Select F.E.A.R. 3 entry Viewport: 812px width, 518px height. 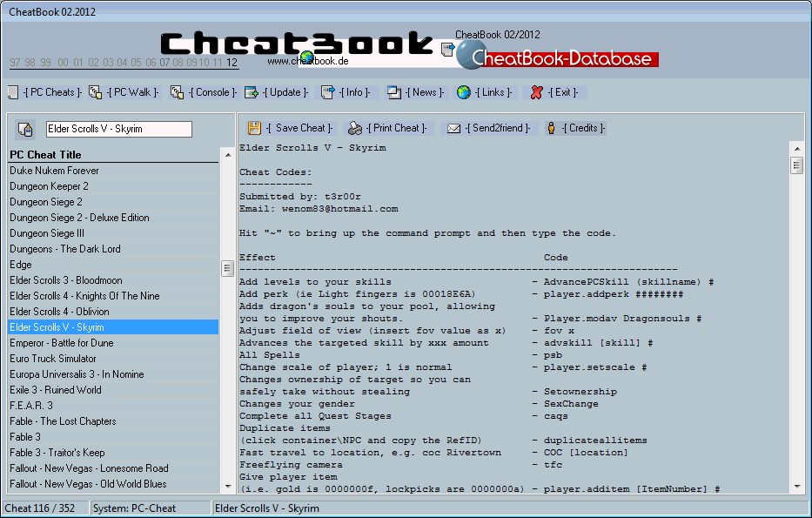tap(113, 406)
